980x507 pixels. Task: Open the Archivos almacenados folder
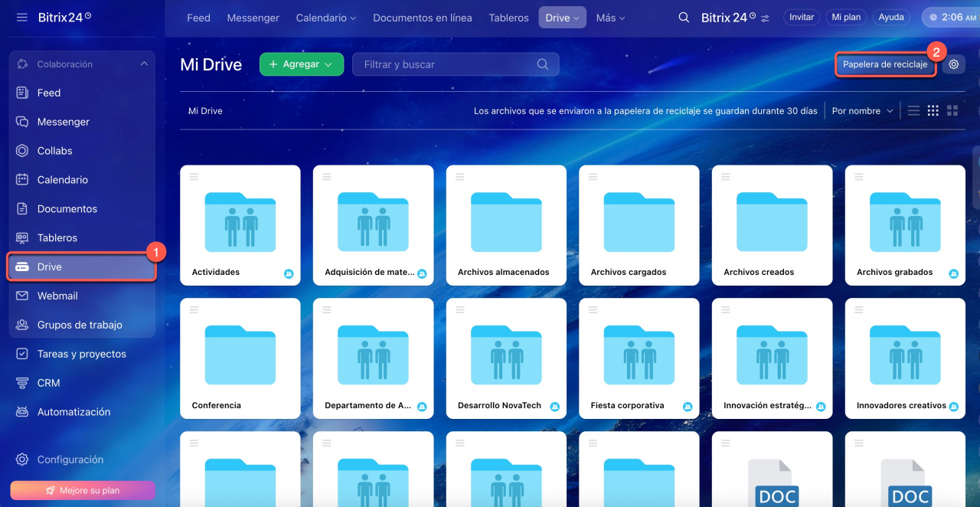[506, 225]
